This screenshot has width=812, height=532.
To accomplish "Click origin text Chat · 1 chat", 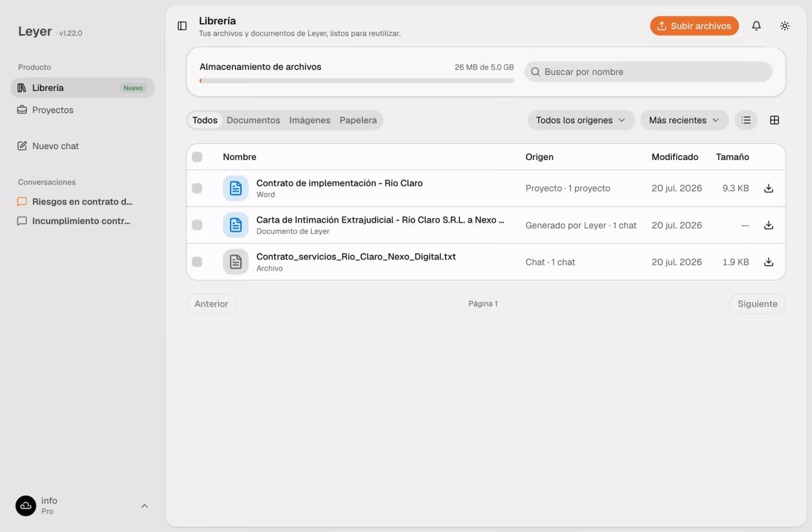I will [550, 262].
